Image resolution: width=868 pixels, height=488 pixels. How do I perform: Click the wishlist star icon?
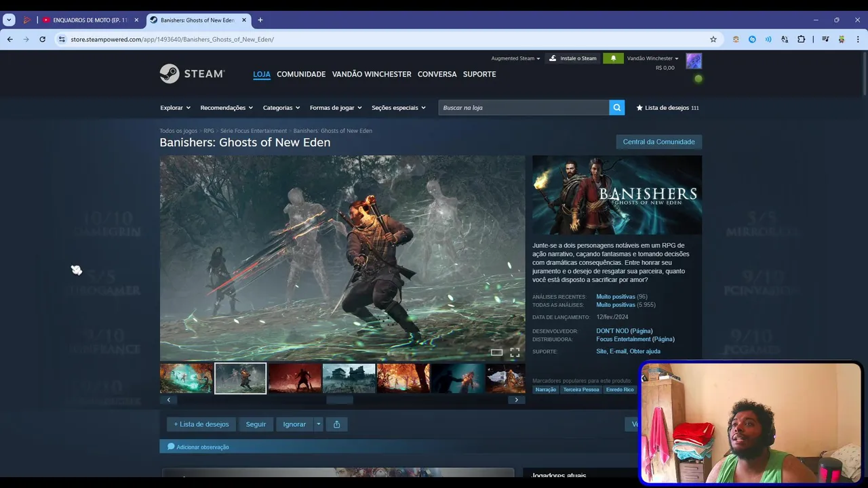pos(639,108)
